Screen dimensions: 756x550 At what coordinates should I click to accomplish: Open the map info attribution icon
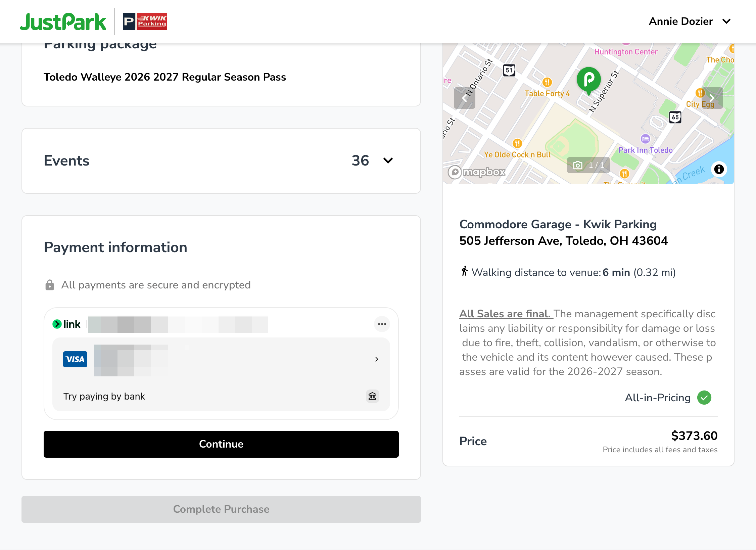coord(719,169)
